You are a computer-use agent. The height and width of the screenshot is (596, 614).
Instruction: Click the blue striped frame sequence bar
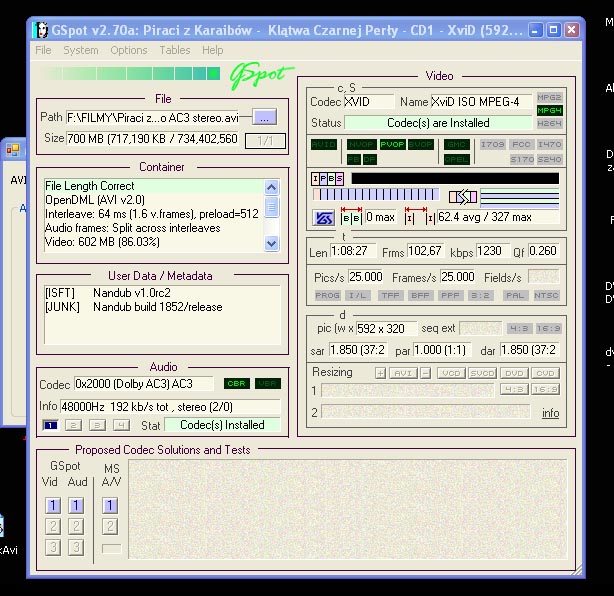click(376, 195)
